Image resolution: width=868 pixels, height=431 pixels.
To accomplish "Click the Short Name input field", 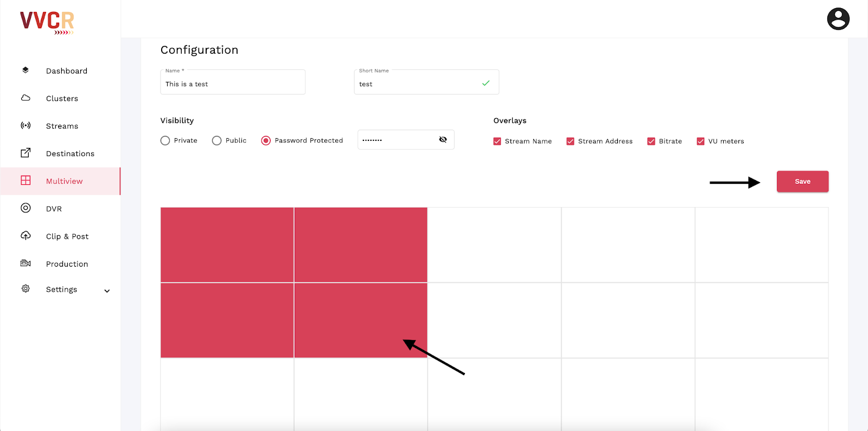I will [426, 82].
